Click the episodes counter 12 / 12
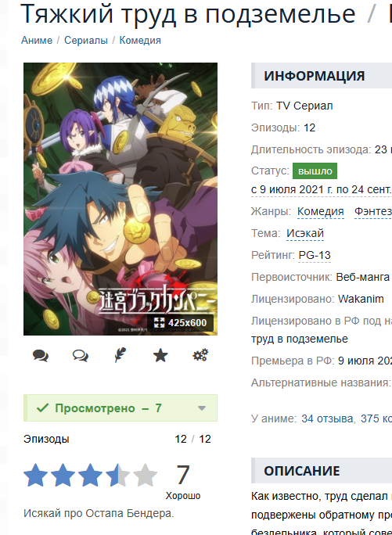Image resolution: width=392 pixels, height=535 pixels. coord(192,439)
